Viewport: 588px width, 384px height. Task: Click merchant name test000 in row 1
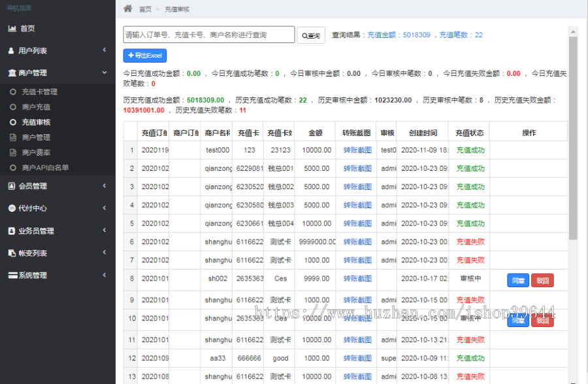(218, 150)
